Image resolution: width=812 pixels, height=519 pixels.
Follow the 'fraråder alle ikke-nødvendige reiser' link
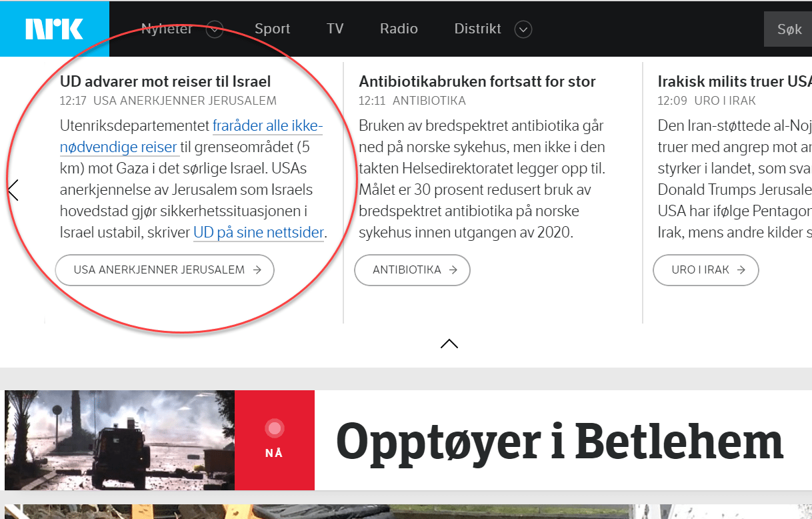coord(267,126)
